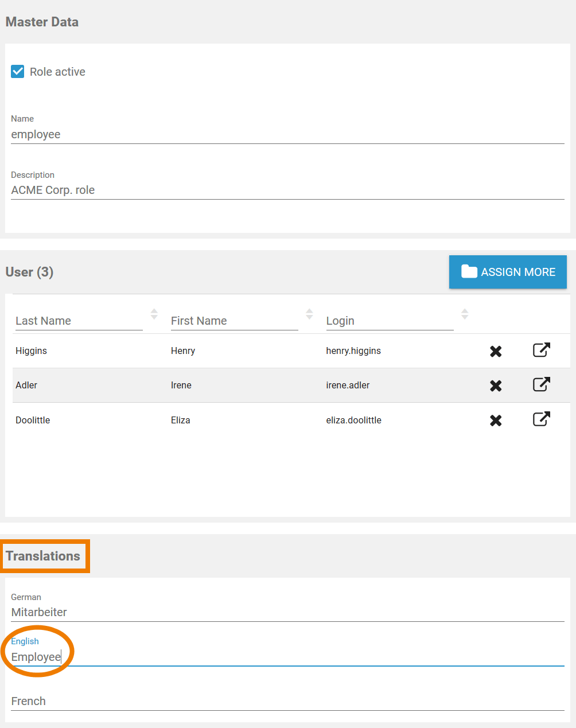Open Irene Adler user details
The height and width of the screenshot is (728, 576).
click(x=541, y=384)
